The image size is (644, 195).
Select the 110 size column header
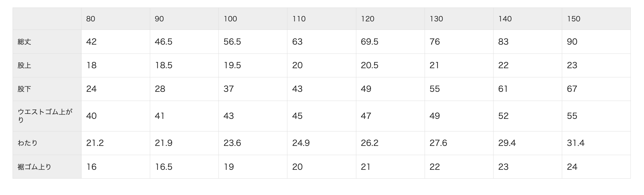299,19
